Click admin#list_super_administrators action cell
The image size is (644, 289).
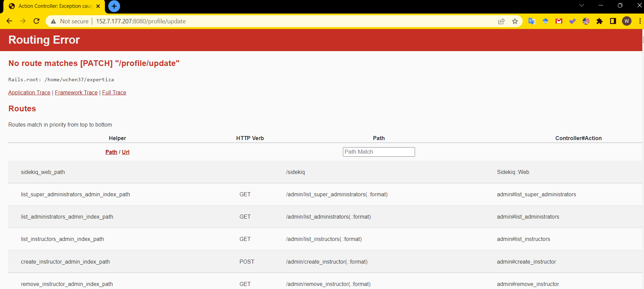pos(536,194)
